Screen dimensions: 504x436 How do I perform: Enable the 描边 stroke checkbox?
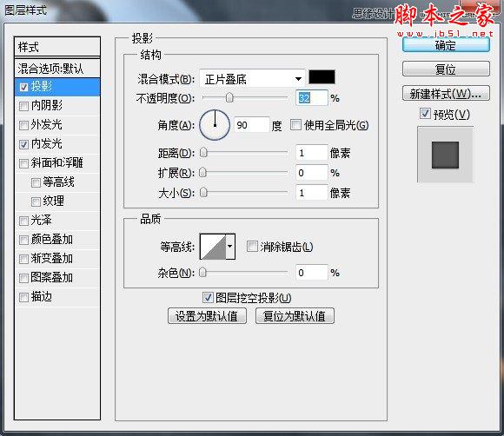point(23,297)
